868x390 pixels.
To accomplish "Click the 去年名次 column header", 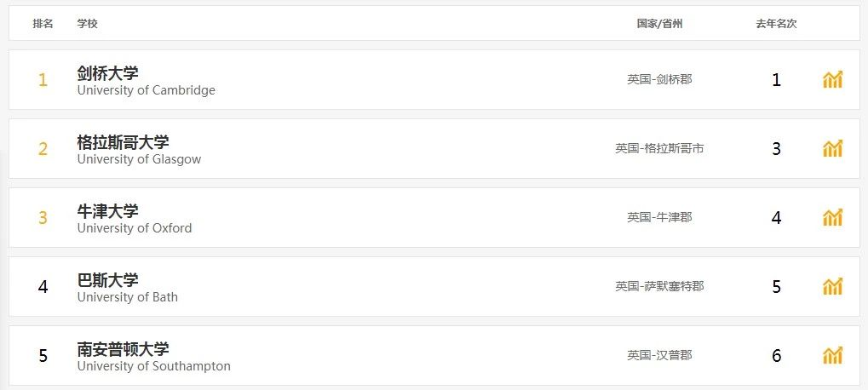I will [x=775, y=24].
